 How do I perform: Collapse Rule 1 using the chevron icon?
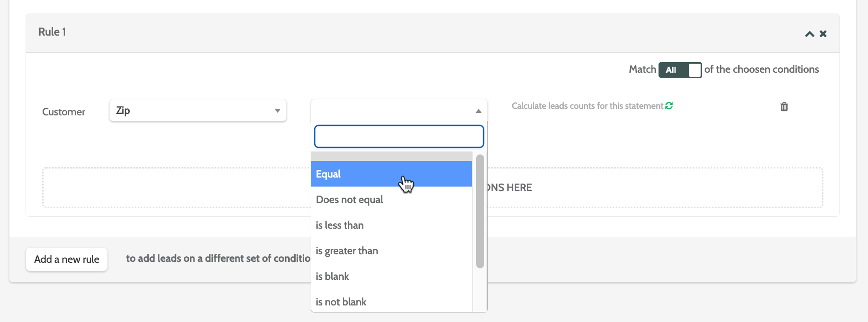click(x=809, y=34)
